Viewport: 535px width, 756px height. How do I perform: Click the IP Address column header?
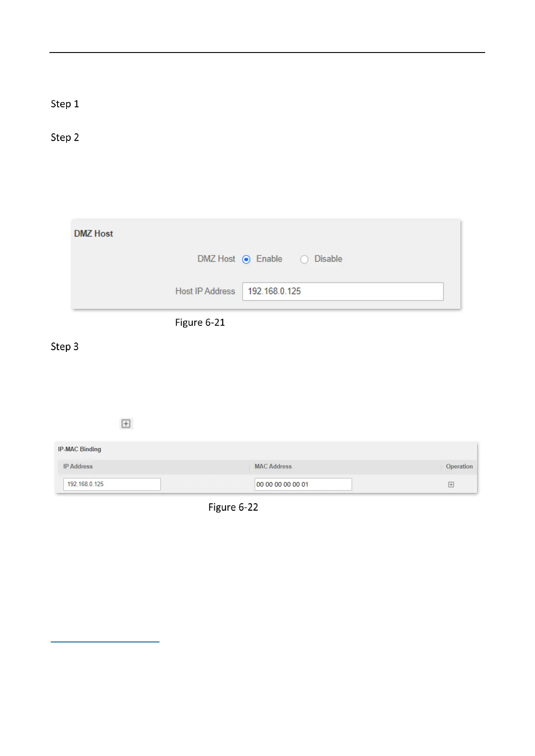(78, 466)
